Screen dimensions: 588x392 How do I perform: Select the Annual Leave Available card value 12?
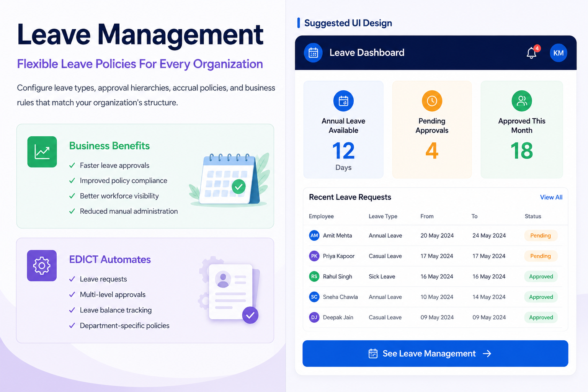pyautogui.click(x=343, y=151)
